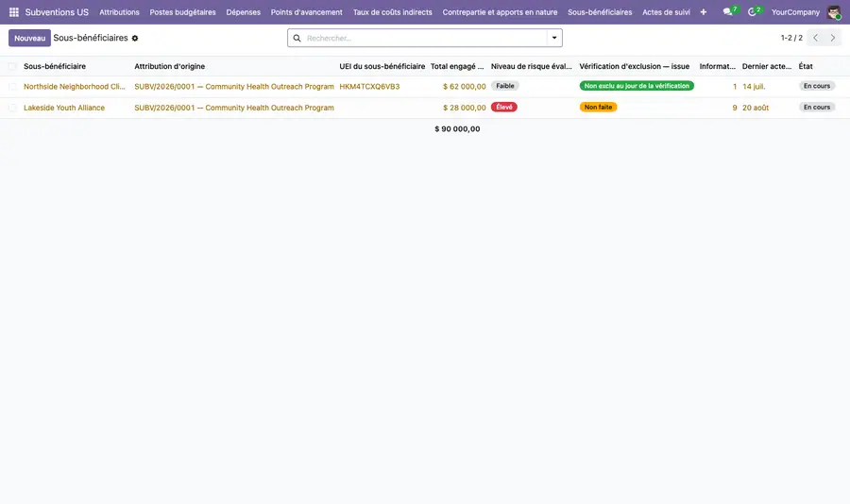Open the Dépenses menu

pos(244,12)
